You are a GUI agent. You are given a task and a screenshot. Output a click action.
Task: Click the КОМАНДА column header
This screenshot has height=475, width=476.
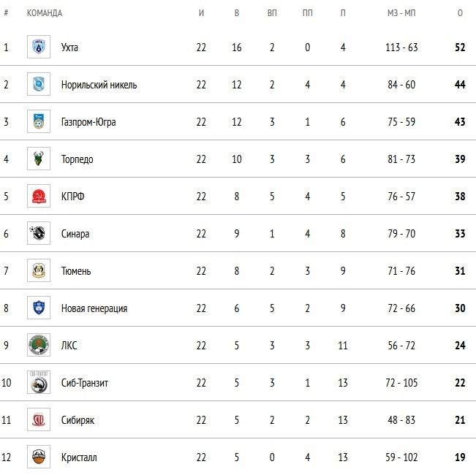(45, 13)
